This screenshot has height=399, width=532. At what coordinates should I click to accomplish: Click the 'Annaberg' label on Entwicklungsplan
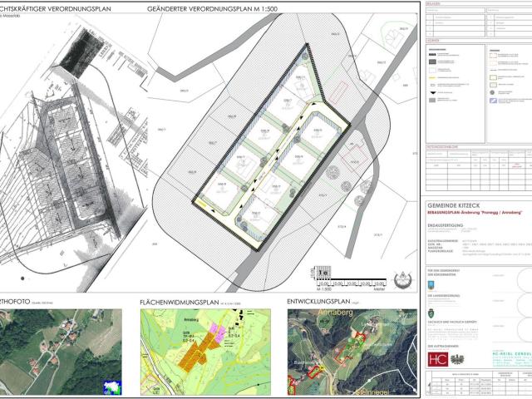point(335,313)
